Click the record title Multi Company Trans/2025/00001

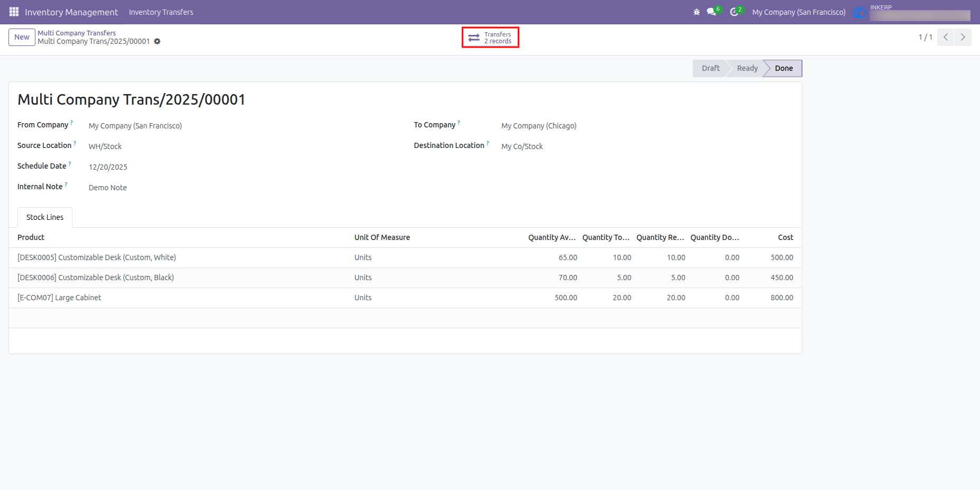tap(131, 99)
